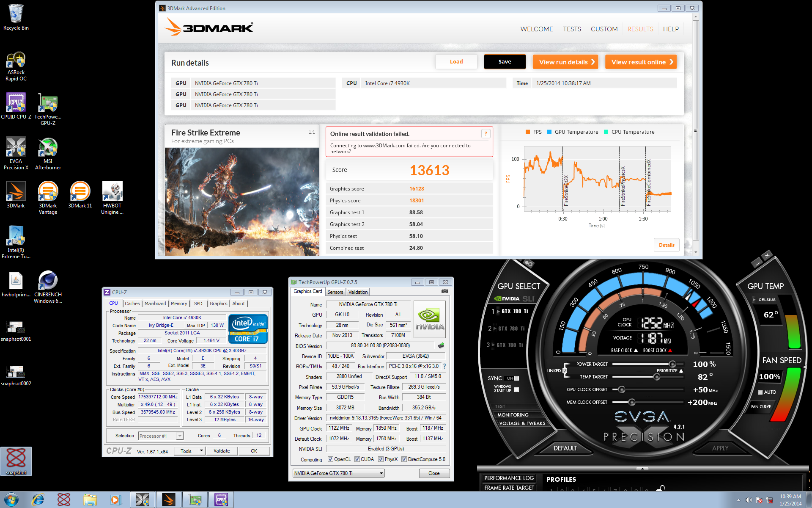Open the Mainboard tab in CPU-Z
Screen dimensions: 812x508
pos(155,304)
